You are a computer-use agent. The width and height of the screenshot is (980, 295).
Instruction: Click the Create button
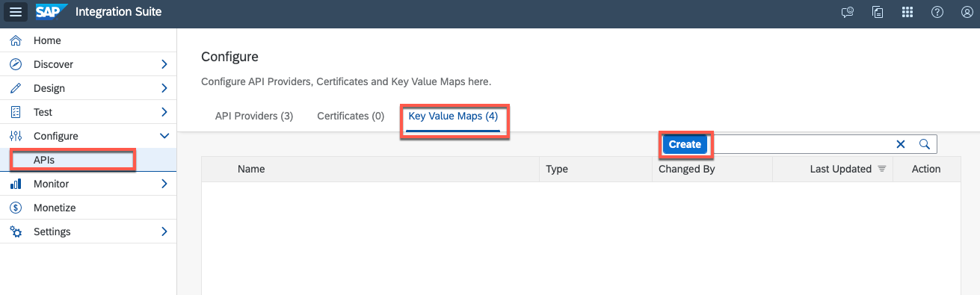685,144
